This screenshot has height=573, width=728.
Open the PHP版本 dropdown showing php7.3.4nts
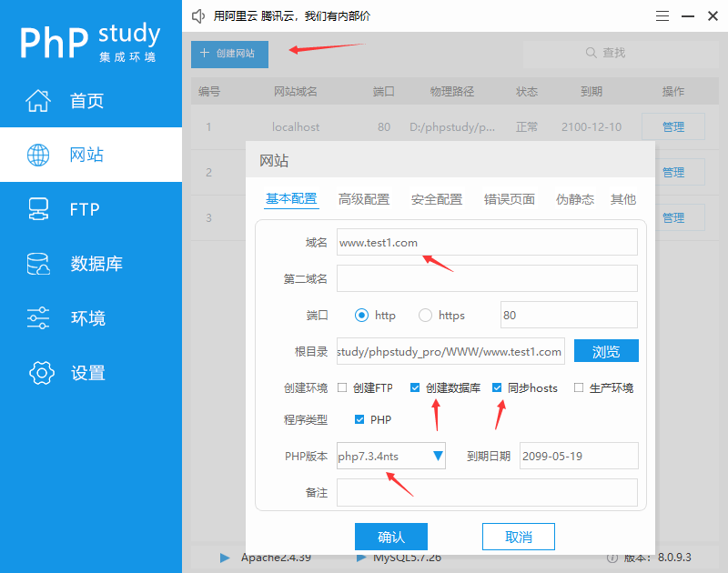389,457
